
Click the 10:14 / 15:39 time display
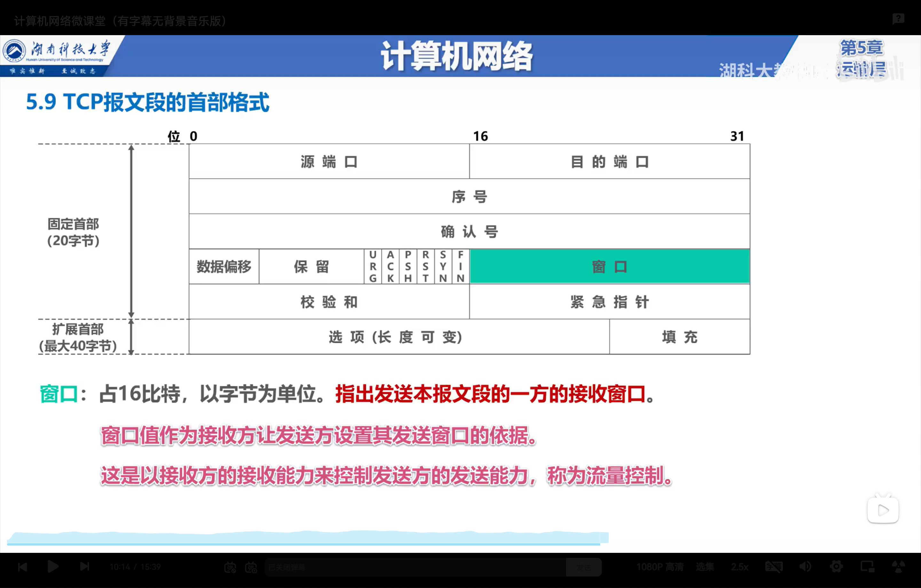coord(135,567)
